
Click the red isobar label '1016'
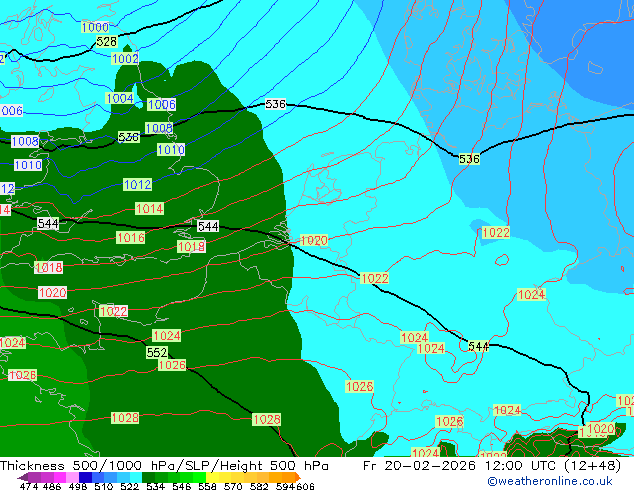pyautogui.click(x=131, y=237)
